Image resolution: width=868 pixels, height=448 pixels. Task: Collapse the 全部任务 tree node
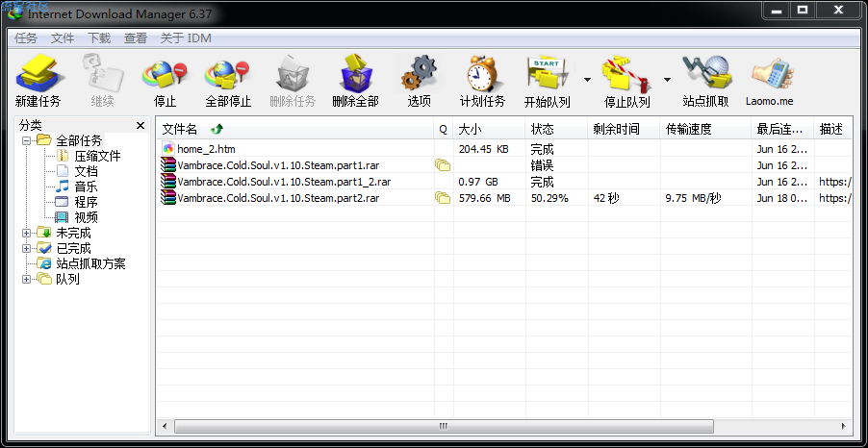pos(26,141)
